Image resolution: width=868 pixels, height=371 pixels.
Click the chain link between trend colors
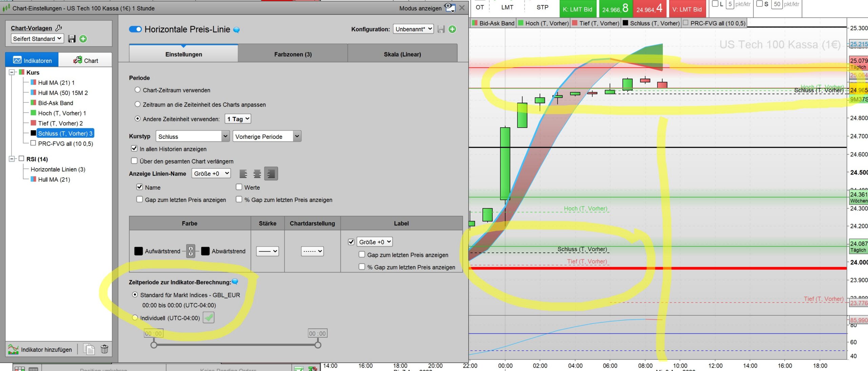click(x=191, y=251)
